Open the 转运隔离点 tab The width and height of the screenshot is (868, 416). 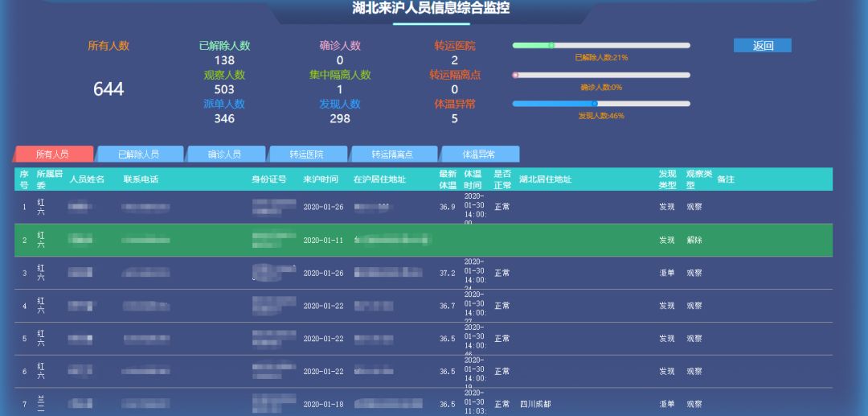coord(397,154)
